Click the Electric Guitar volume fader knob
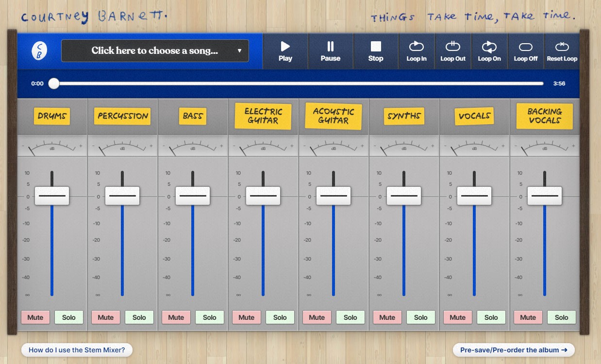This screenshot has height=364, width=601. (263, 196)
